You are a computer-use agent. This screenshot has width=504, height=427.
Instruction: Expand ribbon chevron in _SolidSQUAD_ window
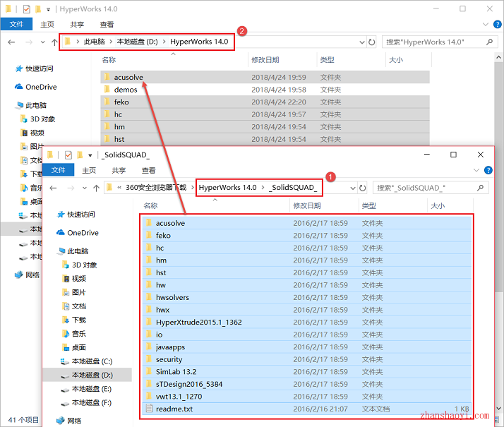pos(476,170)
